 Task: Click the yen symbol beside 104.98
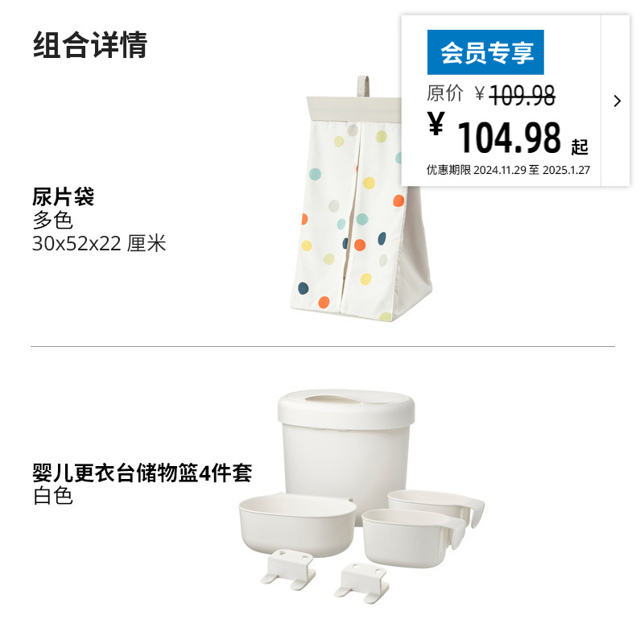(436, 123)
